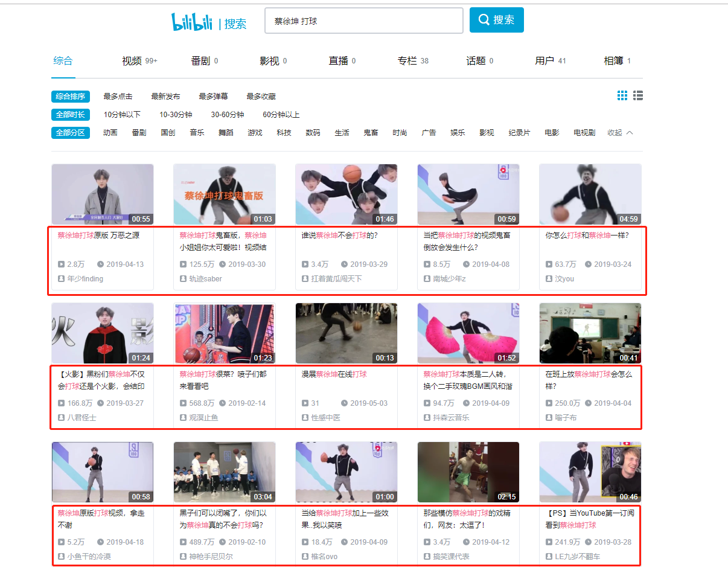Open uploader 神枪手尼贝尔 profile
728x567 pixels.
pyautogui.click(x=211, y=557)
